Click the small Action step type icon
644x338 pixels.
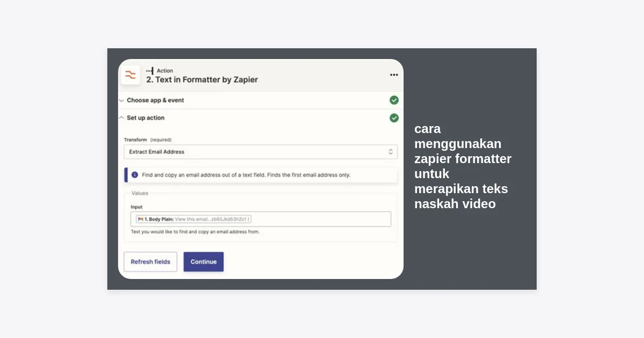(x=150, y=71)
